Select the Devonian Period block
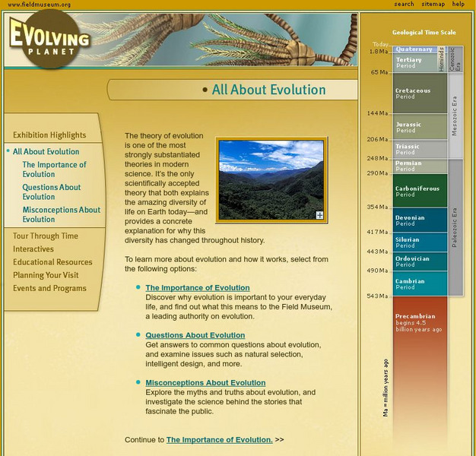The height and width of the screenshot is (456, 476). tap(420, 220)
